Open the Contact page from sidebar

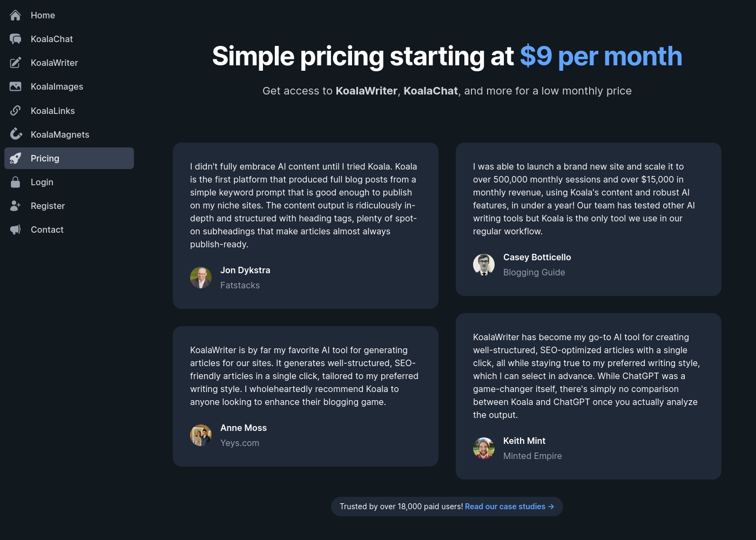coord(69,230)
